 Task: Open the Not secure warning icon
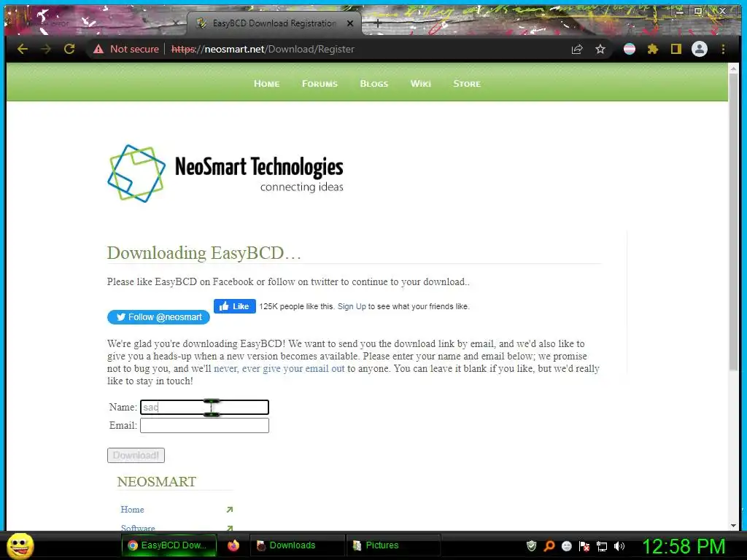click(98, 49)
